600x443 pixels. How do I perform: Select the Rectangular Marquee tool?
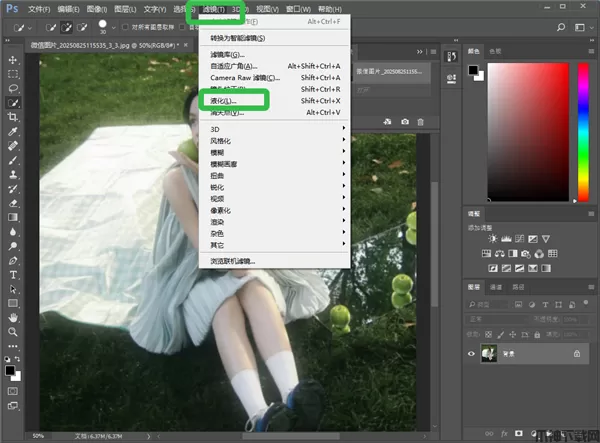pyautogui.click(x=13, y=74)
